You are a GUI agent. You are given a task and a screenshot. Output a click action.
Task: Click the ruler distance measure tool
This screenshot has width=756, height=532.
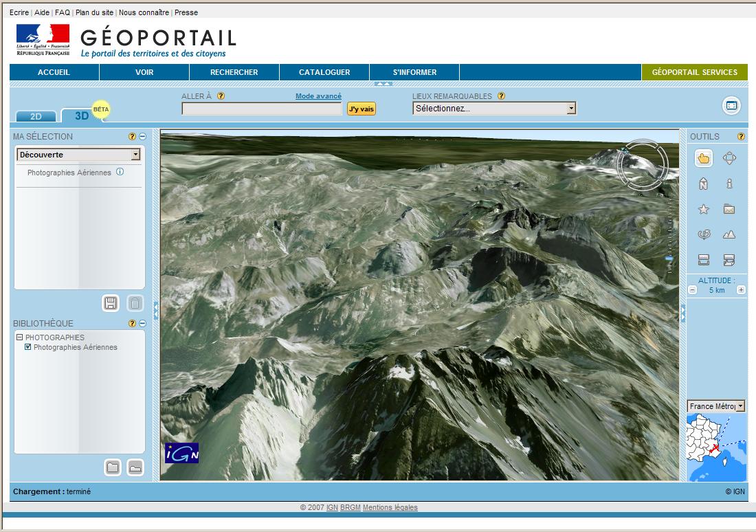[x=704, y=261]
